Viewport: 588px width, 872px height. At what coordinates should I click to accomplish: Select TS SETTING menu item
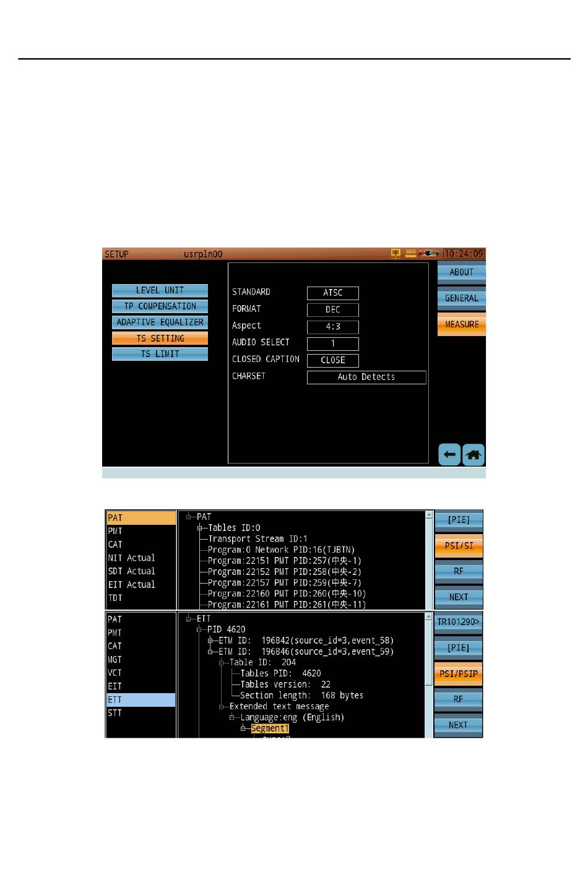click(x=160, y=339)
